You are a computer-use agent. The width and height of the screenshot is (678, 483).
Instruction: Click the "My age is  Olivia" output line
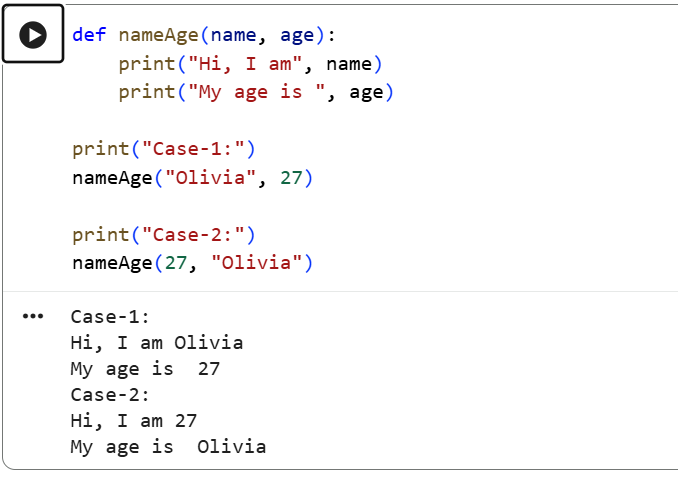tap(168, 447)
